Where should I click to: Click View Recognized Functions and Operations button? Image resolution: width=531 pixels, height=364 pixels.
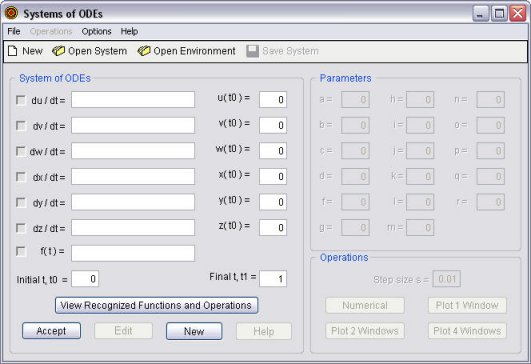tap(156, 305)
